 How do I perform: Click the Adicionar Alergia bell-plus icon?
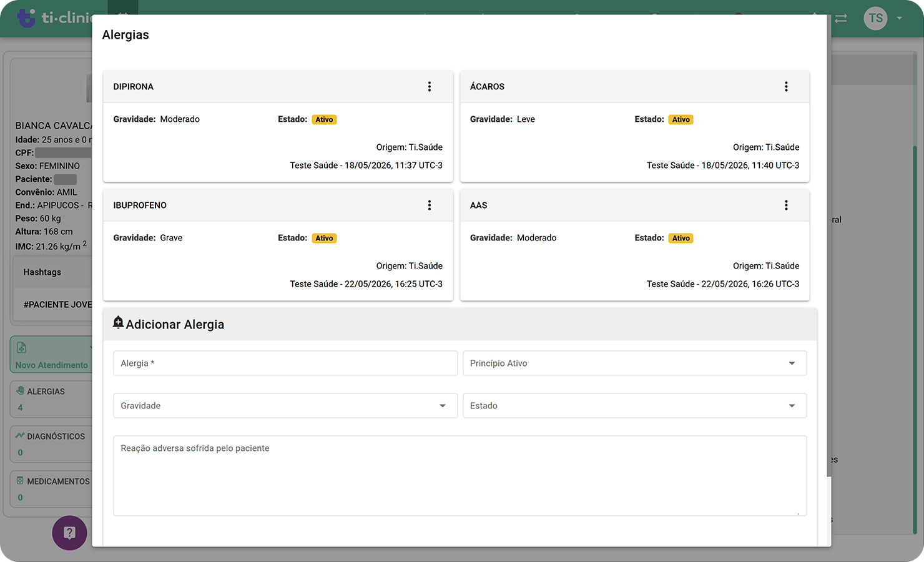click(118, 323)
